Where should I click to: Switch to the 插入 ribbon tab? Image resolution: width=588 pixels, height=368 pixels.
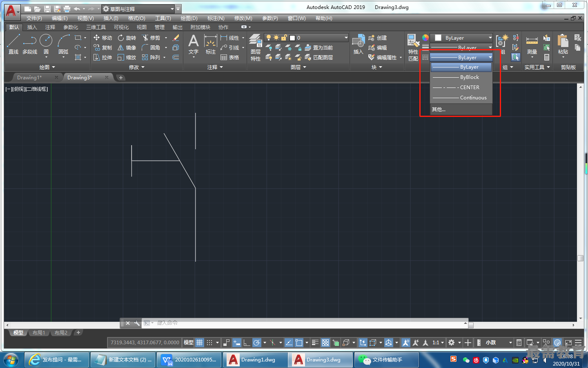pos(32,27)
